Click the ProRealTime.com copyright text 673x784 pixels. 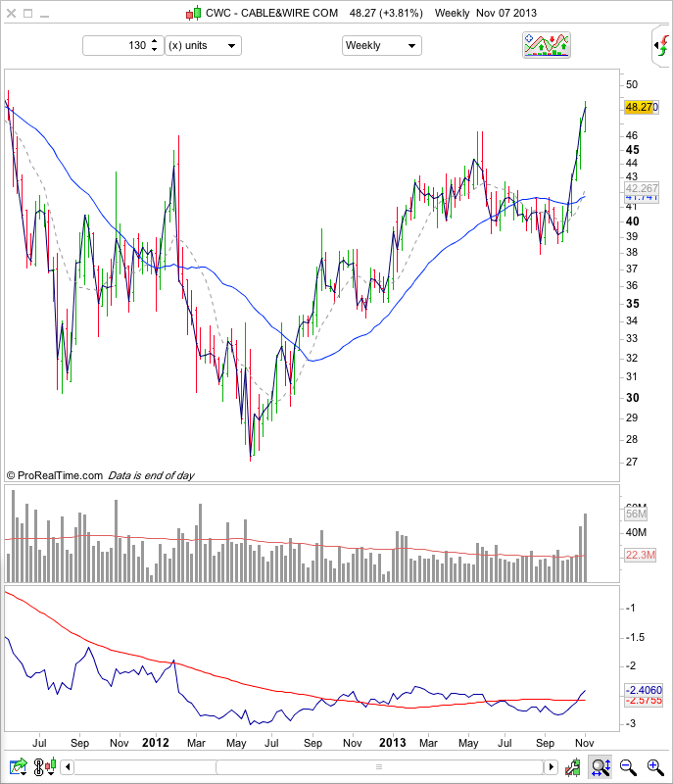pyautogui.click(x=55, y=475)
